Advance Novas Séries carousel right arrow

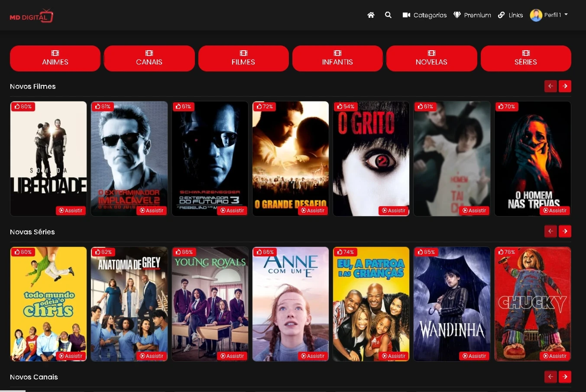pyautogui.click(x=565, y=231)
